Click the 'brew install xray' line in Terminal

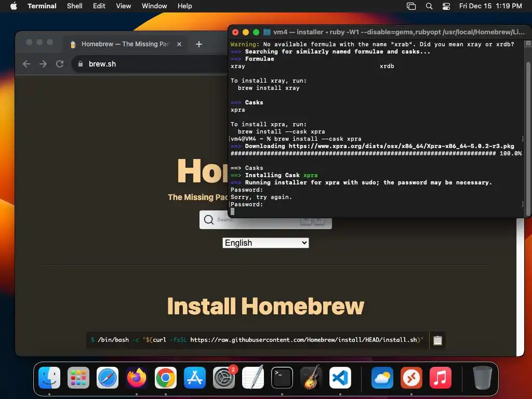click(x=269, y=88)
